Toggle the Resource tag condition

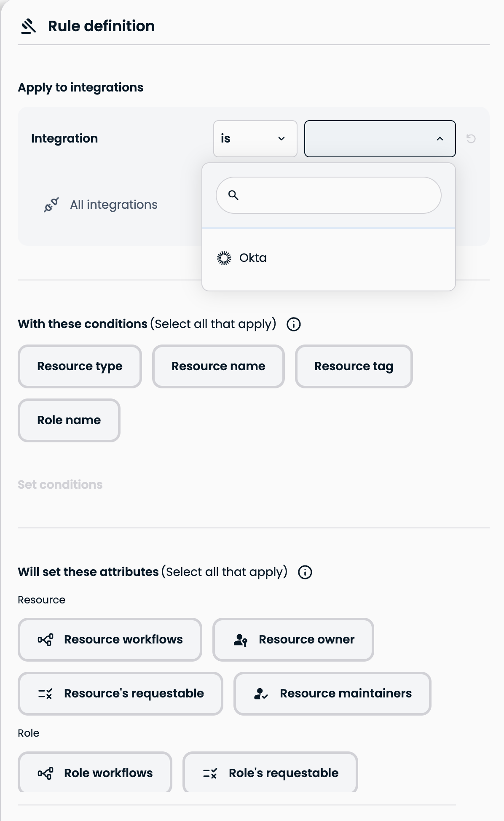(x=354, y=366)
